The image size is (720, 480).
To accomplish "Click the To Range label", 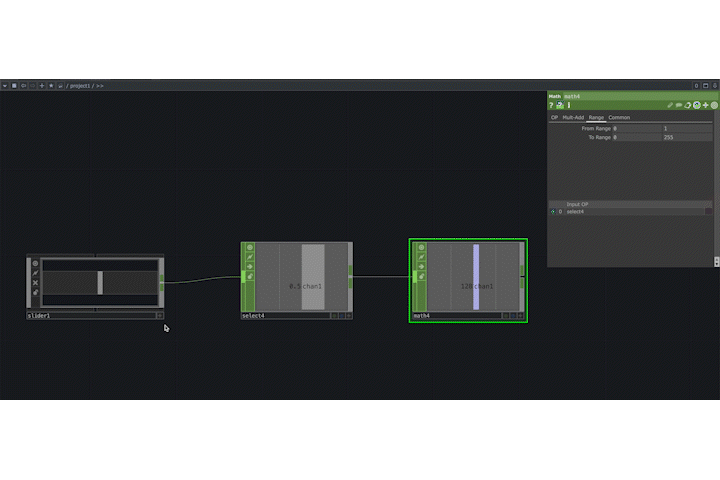I will (x=600, y=137).
